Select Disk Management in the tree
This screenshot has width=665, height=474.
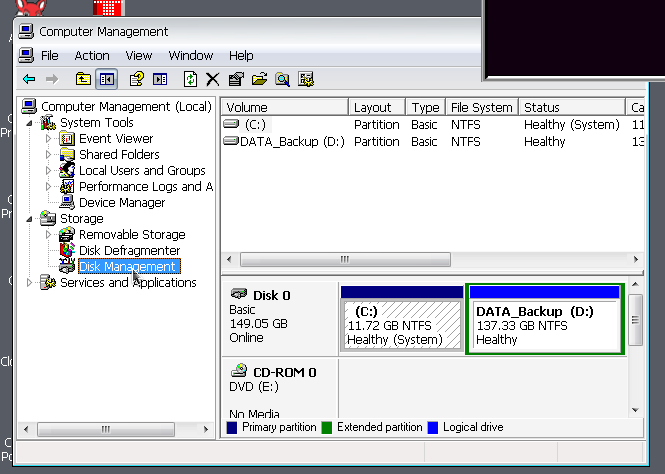pos(129,267)
